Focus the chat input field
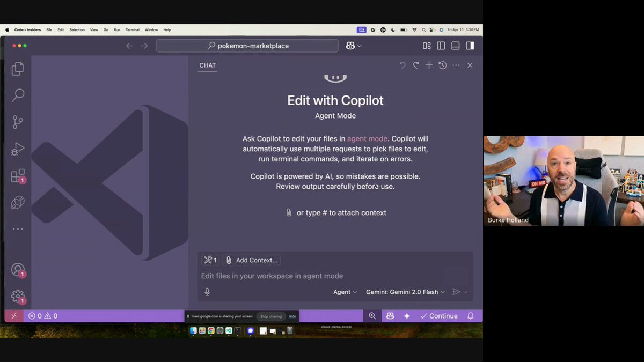This screenshot has width=644, height=362. (x=335, y=276)
